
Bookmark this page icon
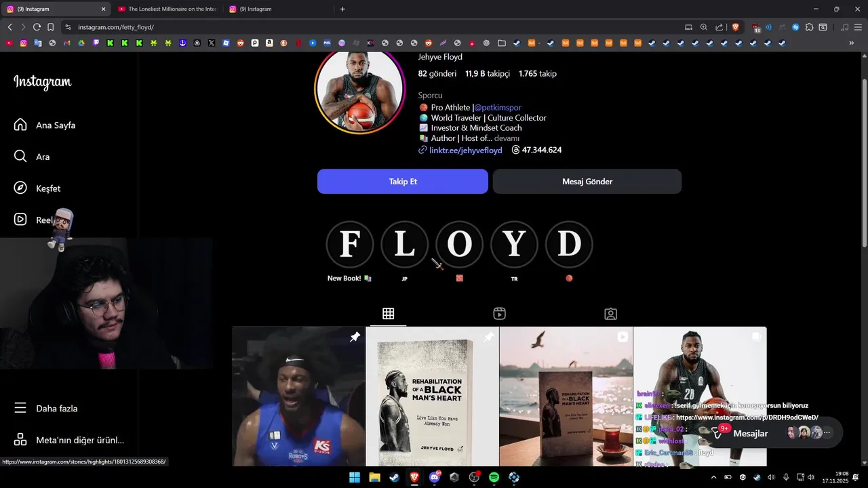click(x=51, y=27)
